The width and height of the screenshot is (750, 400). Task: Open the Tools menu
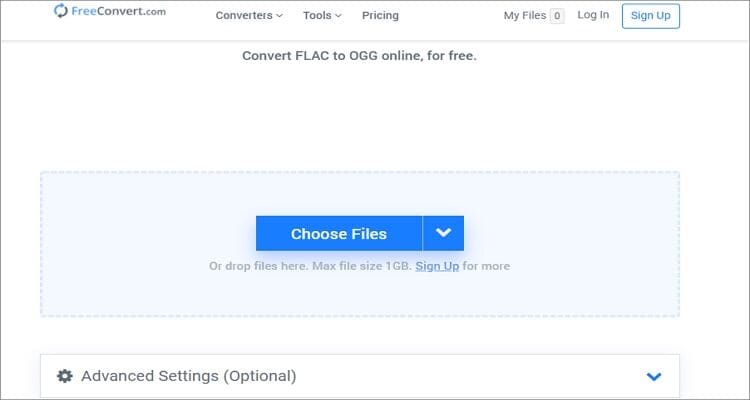(320, 15)
